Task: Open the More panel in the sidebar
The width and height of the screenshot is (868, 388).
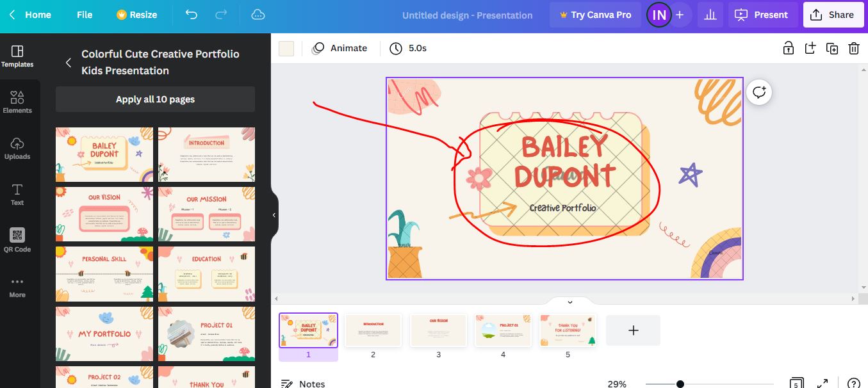Action: (17, 286)
